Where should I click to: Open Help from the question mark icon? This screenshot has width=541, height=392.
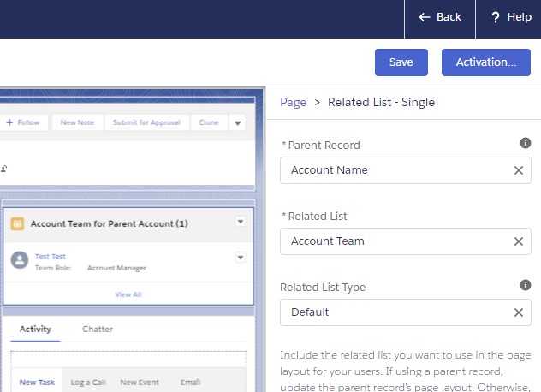point(496,17)
